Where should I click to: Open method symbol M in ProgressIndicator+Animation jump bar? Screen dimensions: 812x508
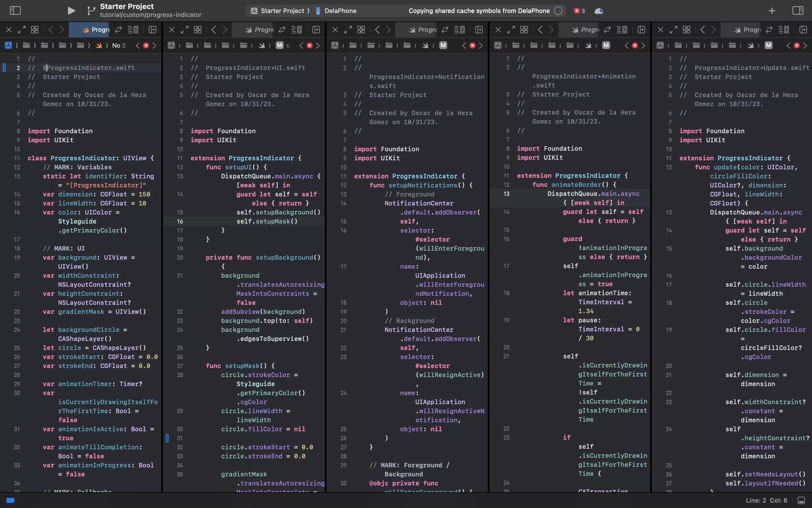606,45
